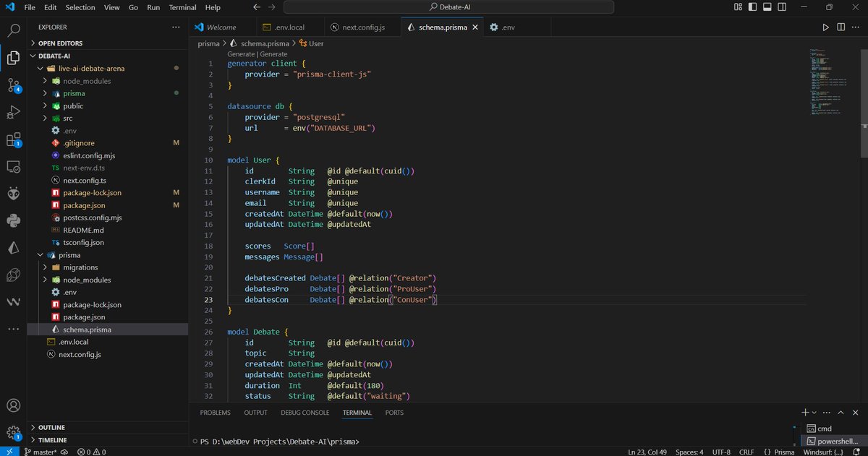The height and width of the screenshot is (456, 868).
Task: Split the editor right
Action: [841, 27]
